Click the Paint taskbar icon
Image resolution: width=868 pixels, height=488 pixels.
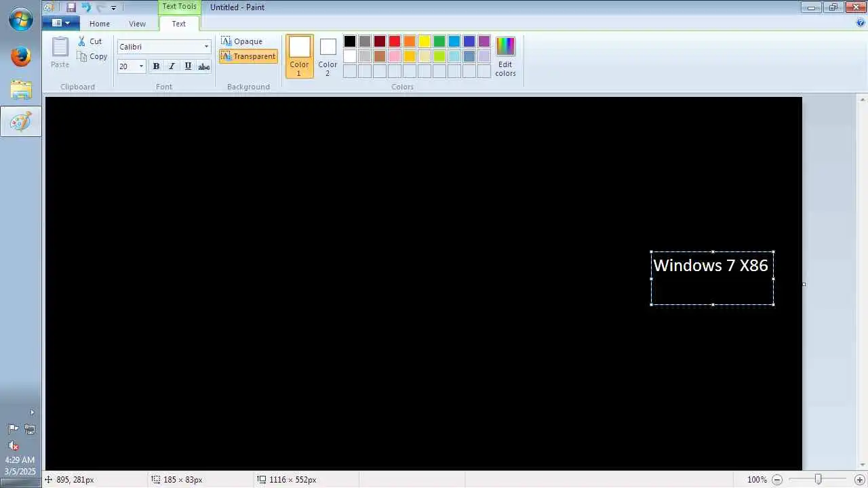pyautogui.click(x=20, y=122)
